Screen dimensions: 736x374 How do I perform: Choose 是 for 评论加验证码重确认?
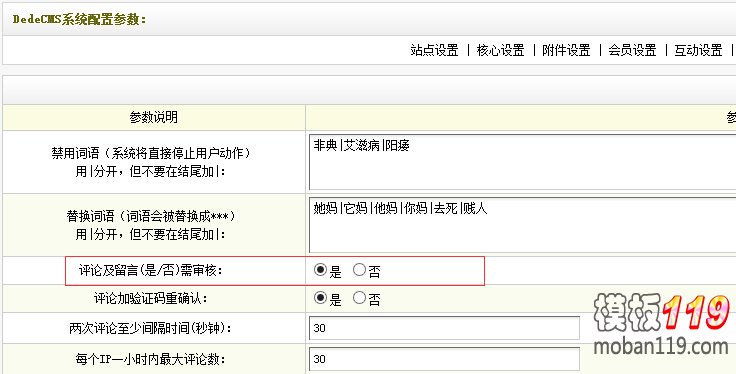320,298
